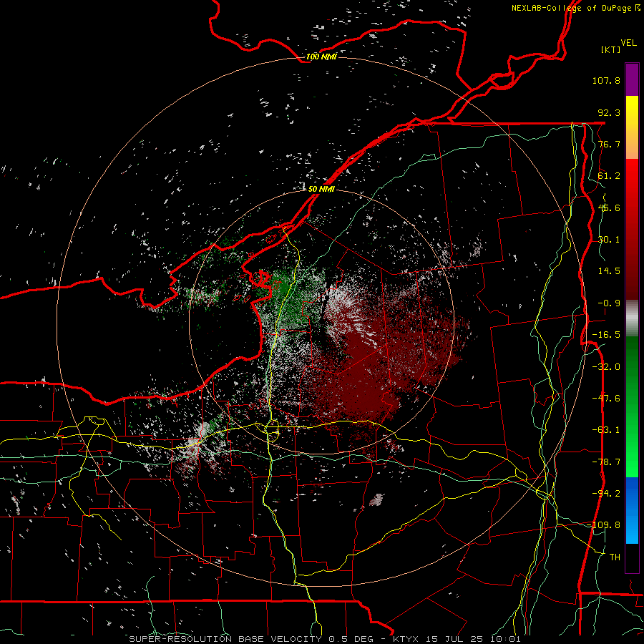This screenshot has width=644, height=644.
Task: Click the -78.7 scale value
Action: 606,462
